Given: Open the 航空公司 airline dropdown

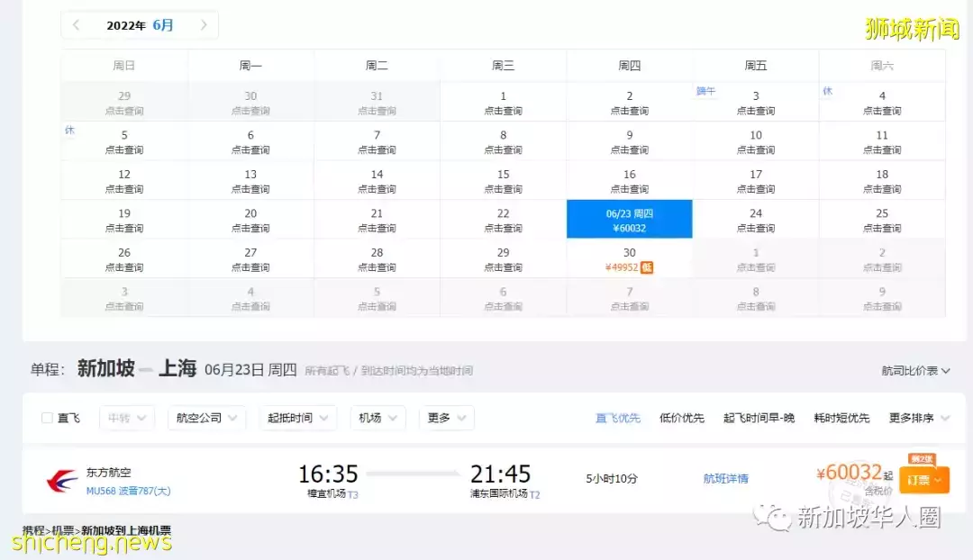Looking at the screenshot, I should [x=209, y=418].
